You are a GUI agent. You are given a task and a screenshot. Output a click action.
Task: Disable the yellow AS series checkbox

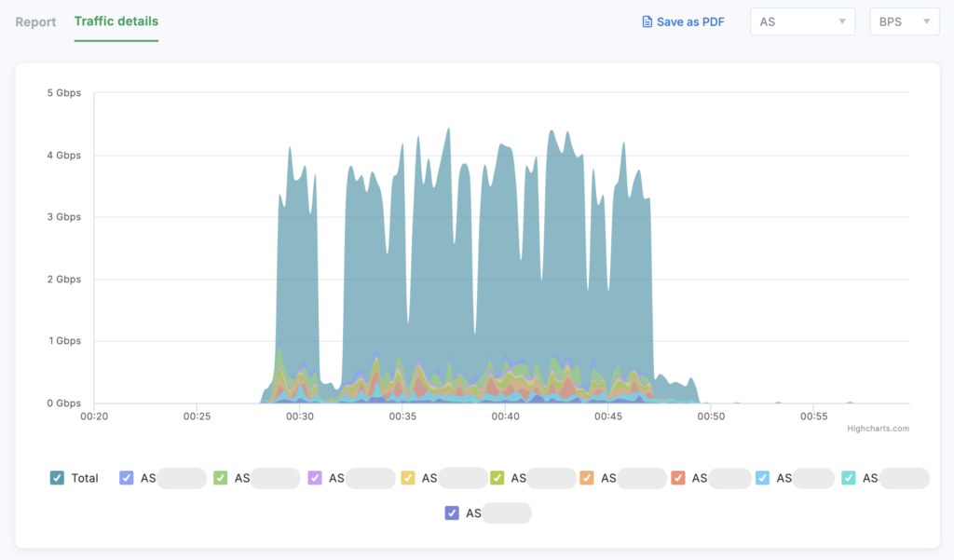point(408,478)
